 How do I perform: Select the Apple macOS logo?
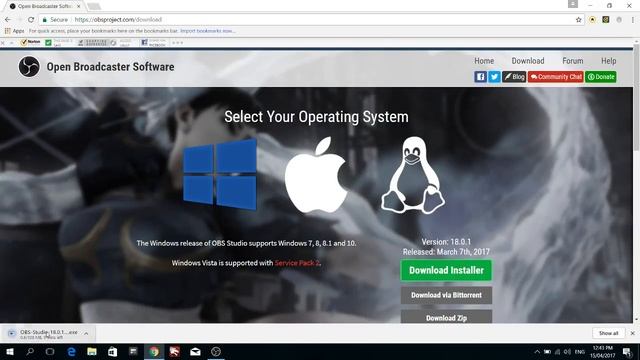316,175
